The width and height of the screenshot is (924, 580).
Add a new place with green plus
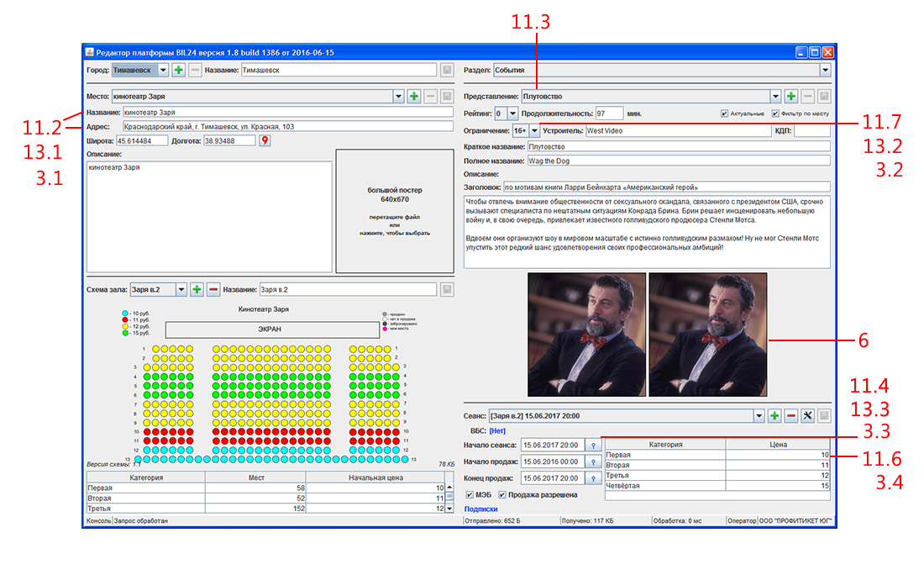click(x=413, y=96)
